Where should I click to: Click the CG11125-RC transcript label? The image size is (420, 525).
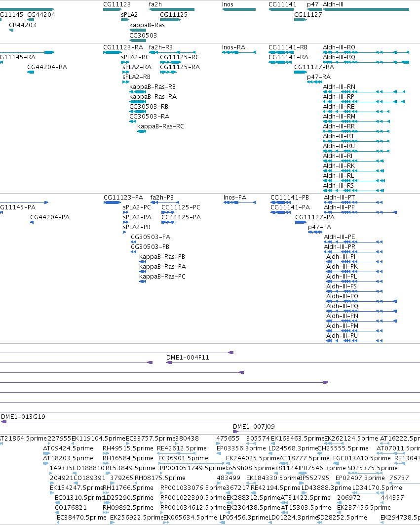(x=179, y=57)
